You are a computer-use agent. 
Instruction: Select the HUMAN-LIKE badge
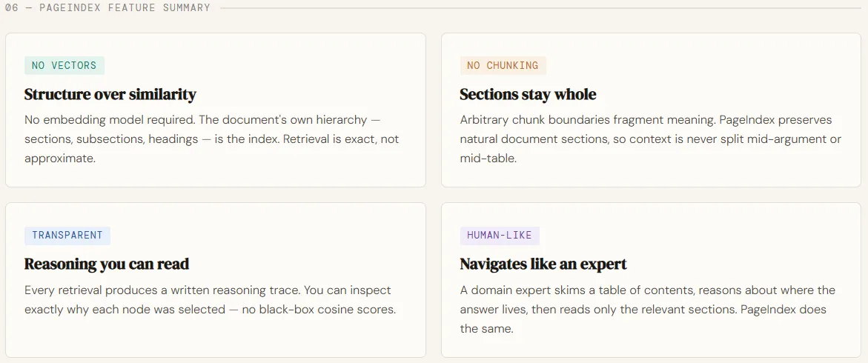point(500,236)
